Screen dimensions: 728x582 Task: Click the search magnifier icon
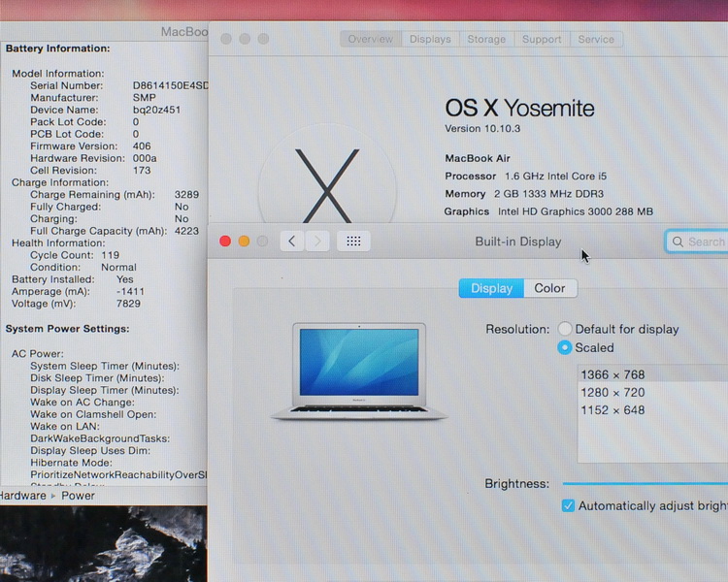pyautogui.click(x=678, y=242)
